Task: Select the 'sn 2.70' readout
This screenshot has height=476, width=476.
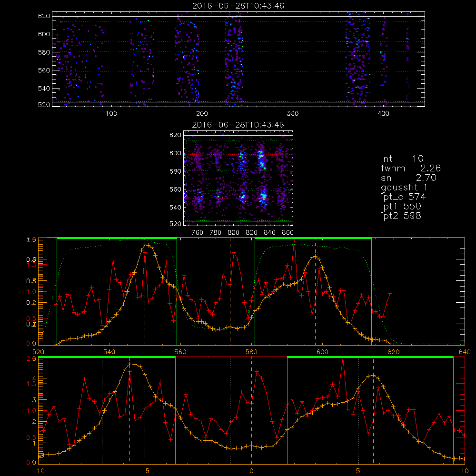Action: (408, 178)
